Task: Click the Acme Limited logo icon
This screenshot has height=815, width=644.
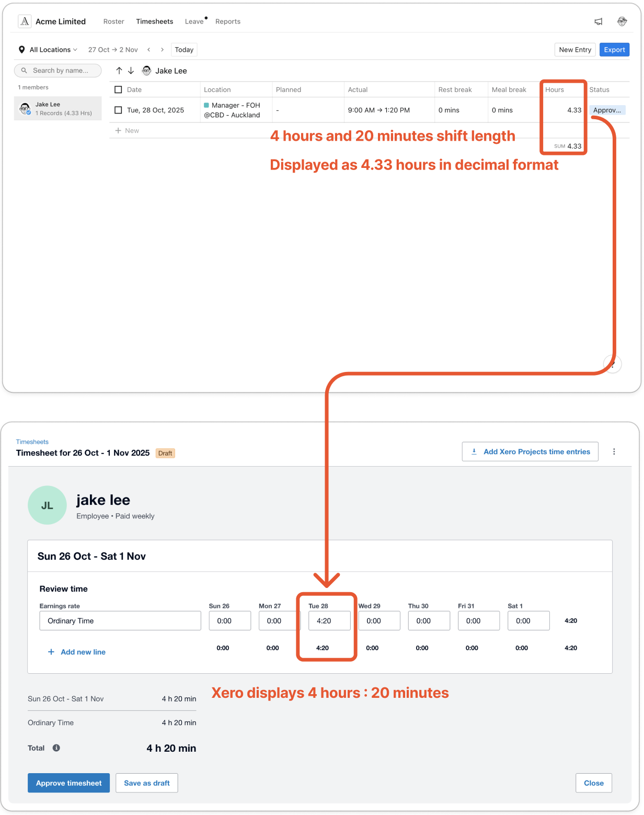Action: click(x=25, y=21)
